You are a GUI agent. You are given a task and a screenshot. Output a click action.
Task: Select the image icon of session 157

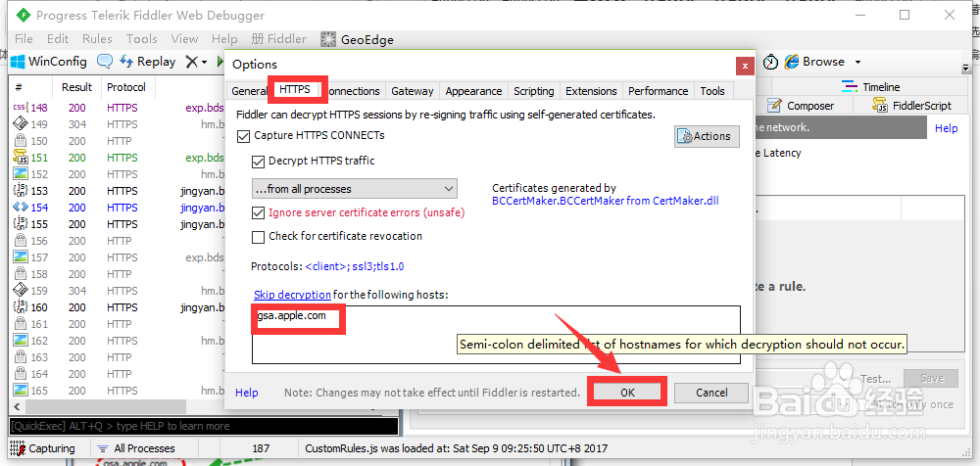[x=20, y=257]
